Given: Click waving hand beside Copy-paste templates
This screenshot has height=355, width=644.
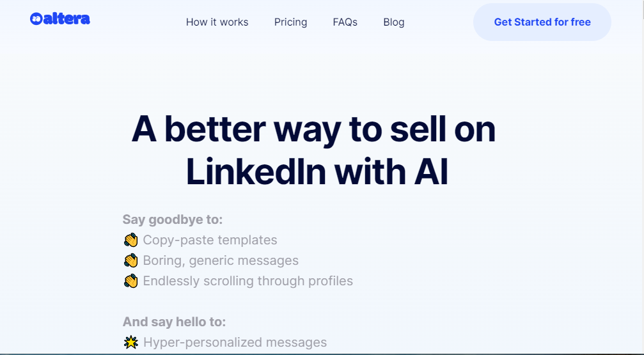Looking at the screenshot, I should pyautogui.click(x=130, y=241).
